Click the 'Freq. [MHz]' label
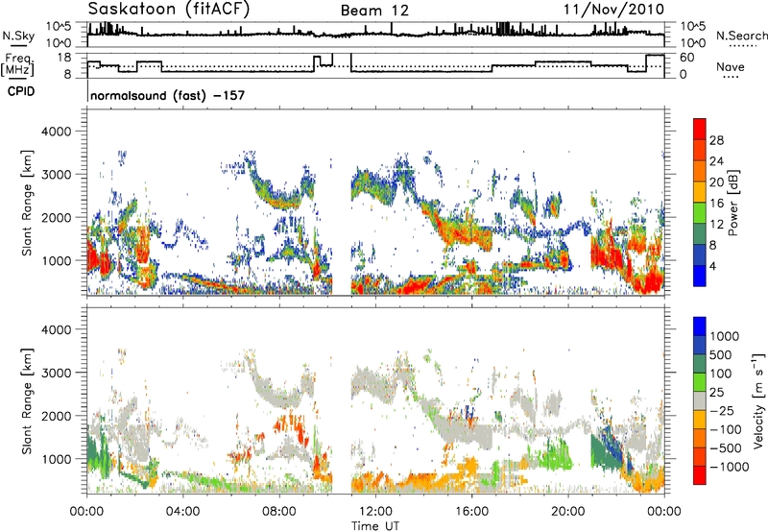Viewport: 768px width, 532px height. pyautogui.click(x=17, y=65)
